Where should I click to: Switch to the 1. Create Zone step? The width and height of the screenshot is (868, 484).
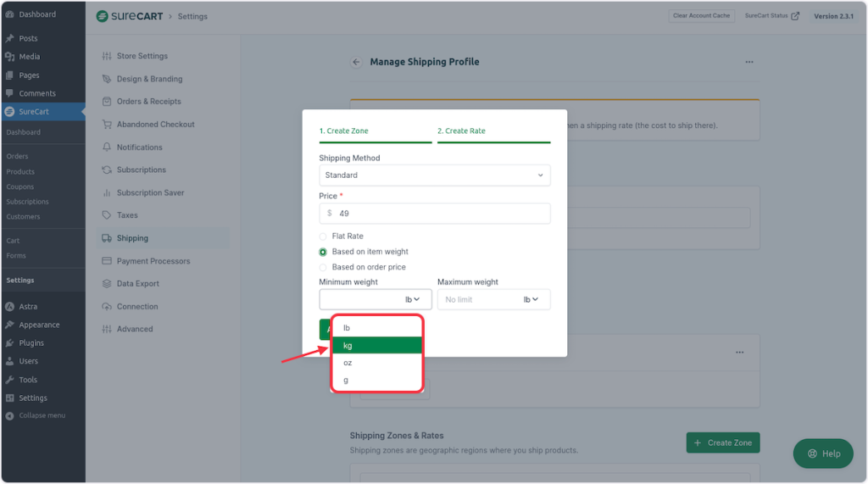pos(376,131)
